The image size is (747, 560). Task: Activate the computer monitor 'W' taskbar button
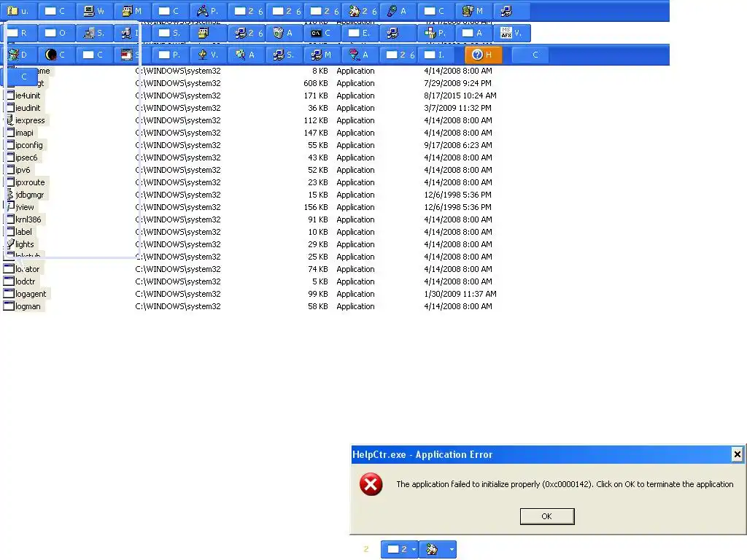pos(93,11)
